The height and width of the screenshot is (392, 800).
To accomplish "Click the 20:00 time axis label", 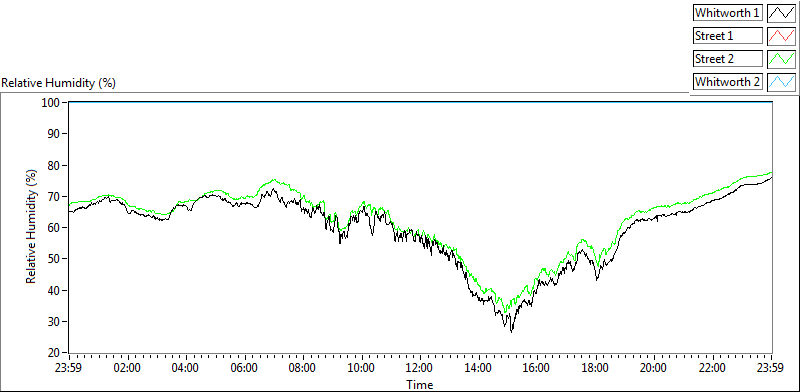I will (x=654, y=368).
